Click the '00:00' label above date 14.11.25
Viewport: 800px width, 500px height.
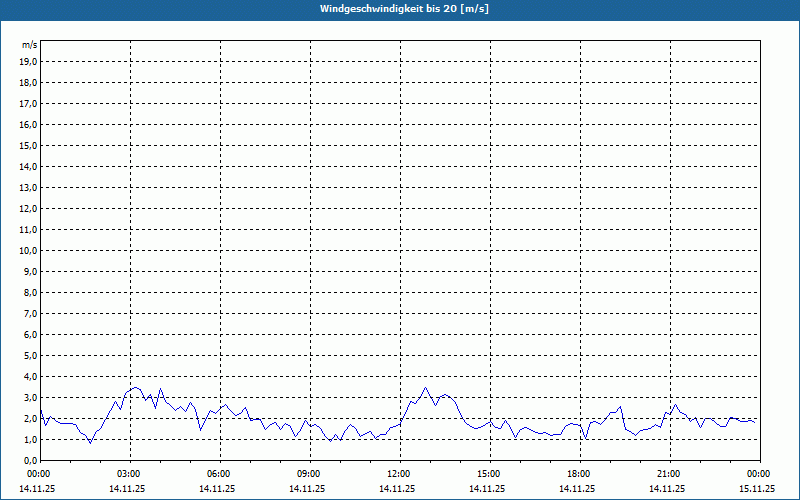coord(38,474)
